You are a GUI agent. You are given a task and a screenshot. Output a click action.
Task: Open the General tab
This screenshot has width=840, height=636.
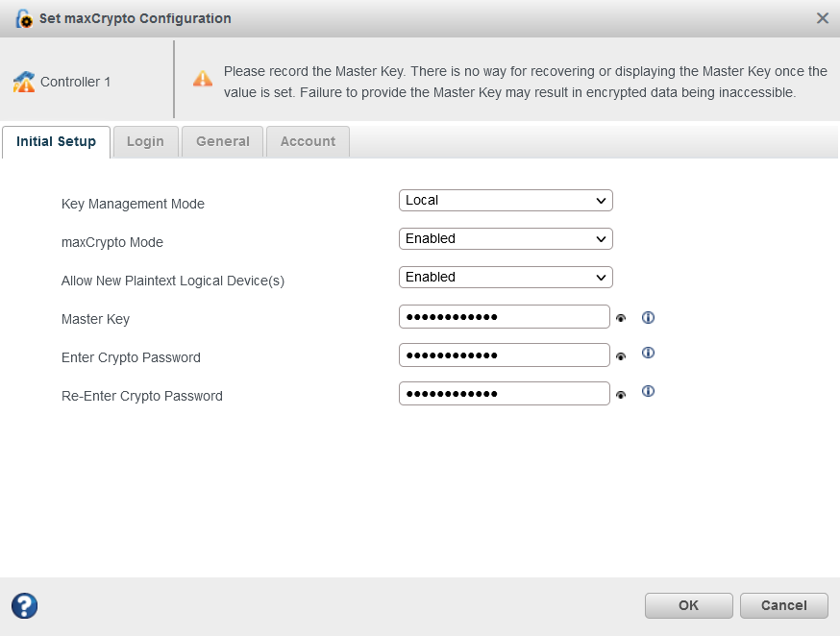[223, 141]
